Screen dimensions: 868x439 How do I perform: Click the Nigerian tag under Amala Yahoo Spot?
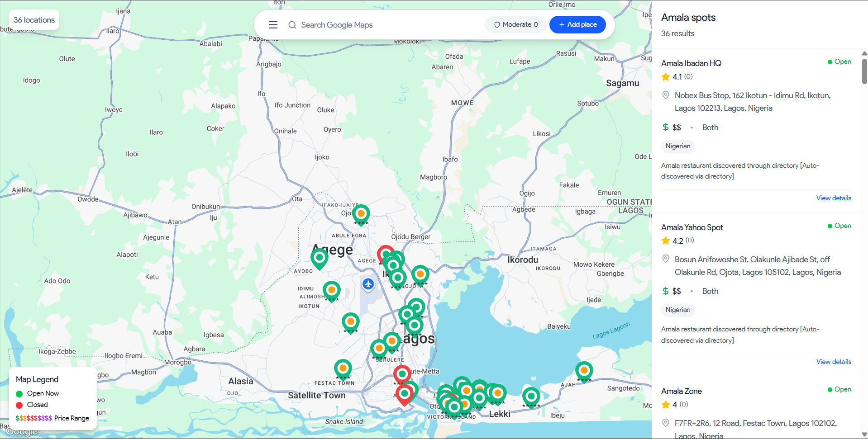tap(678, 310)
